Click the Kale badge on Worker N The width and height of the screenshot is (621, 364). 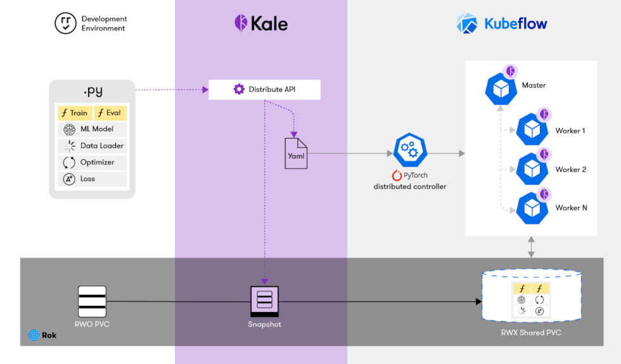point(544,194)
